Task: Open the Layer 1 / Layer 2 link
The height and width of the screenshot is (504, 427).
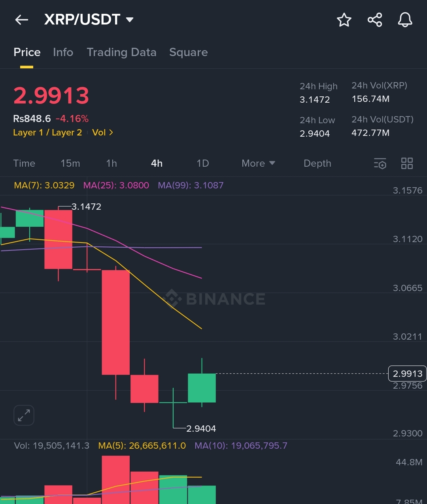Action: click(x=47, y=133)
